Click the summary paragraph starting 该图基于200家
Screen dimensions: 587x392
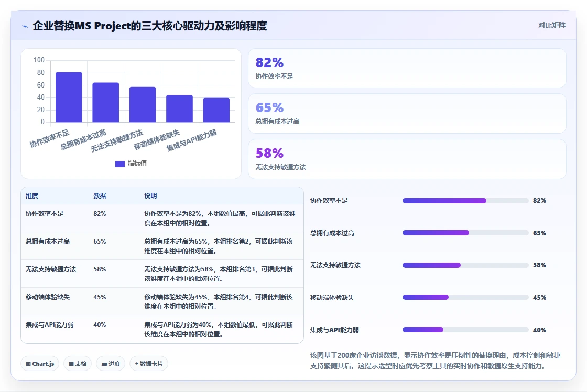[x=436, y=361]
